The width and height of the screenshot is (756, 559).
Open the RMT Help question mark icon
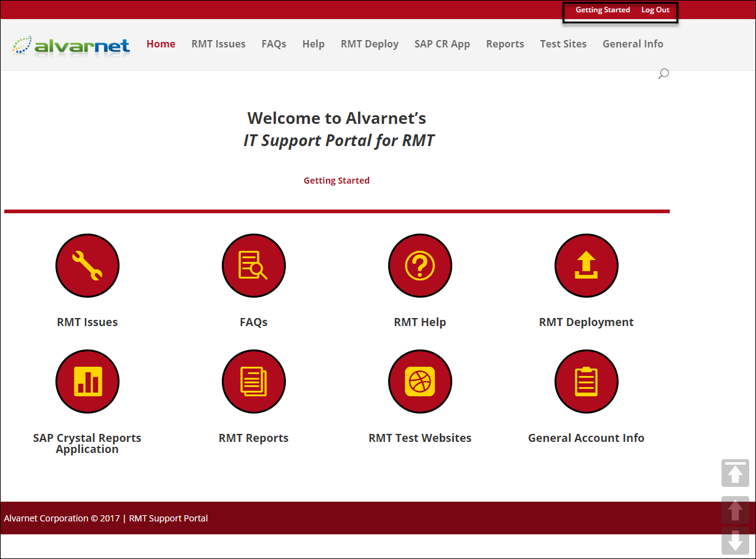(420, 266)
